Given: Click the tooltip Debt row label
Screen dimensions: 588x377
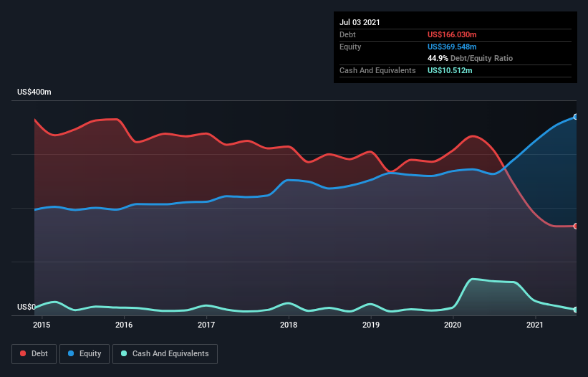Looking at the screenshot, I should point(347,34).
